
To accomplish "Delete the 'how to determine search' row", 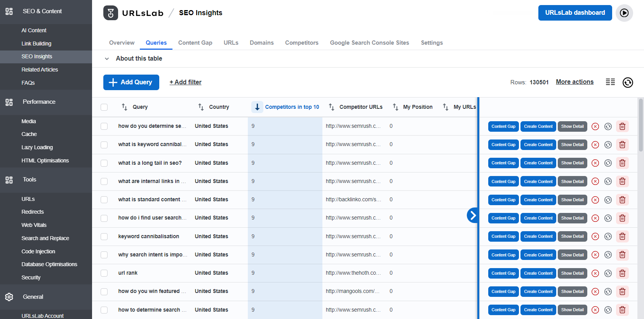I will 622,310.
